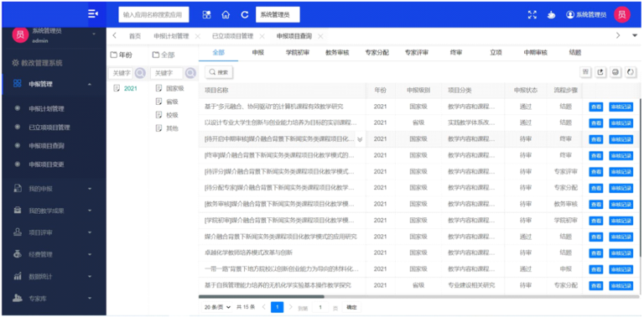Switch to the 学院初审 filter tab

click(298, 53)
